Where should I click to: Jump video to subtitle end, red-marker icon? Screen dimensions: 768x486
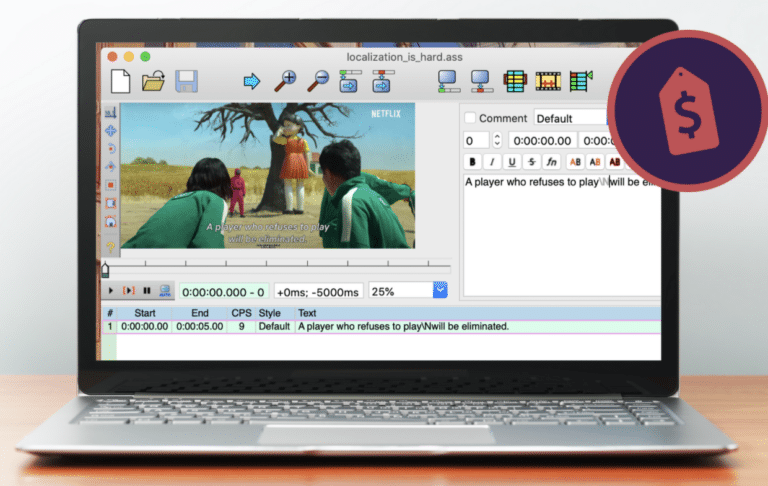coord(383,81)
